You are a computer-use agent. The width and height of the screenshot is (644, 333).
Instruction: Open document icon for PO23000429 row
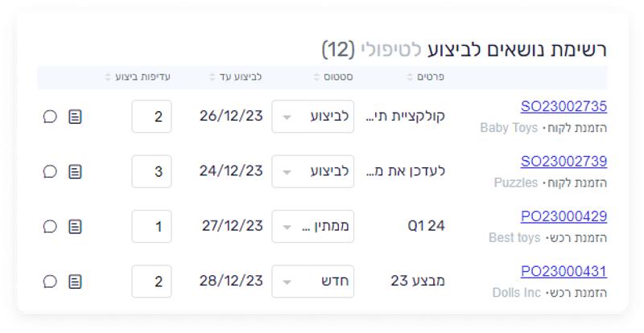point(75,227)
